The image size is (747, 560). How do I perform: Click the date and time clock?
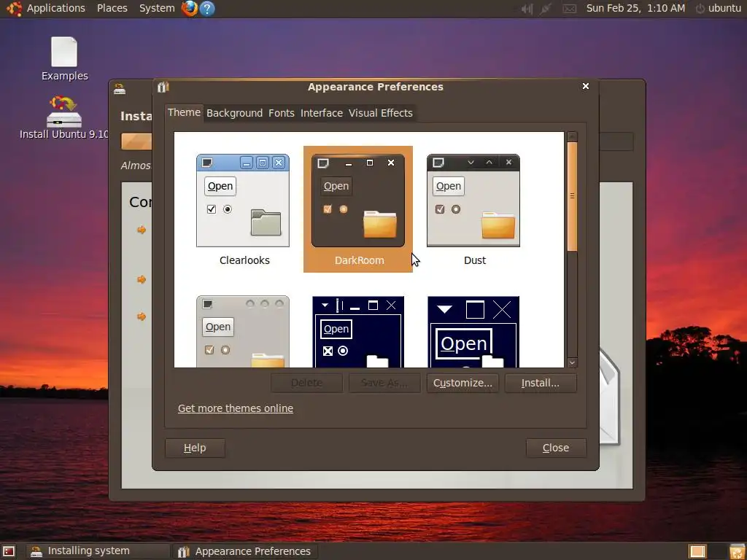tap(635, 8)
